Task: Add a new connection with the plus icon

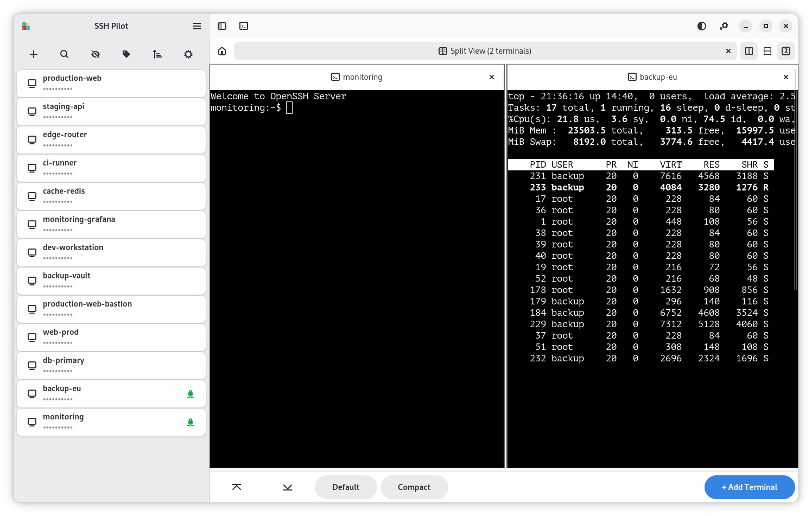Action: pyautogui.click(x=34, y=54)
